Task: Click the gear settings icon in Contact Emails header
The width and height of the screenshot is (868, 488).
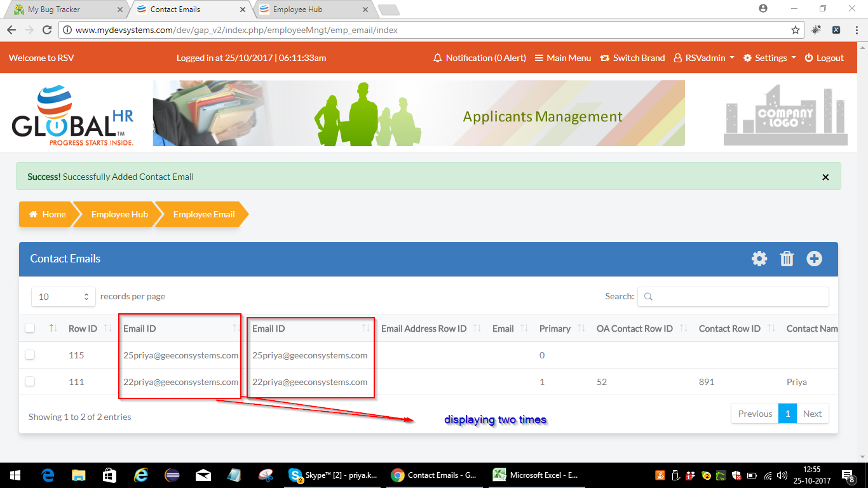Action: tap(759, 259)
